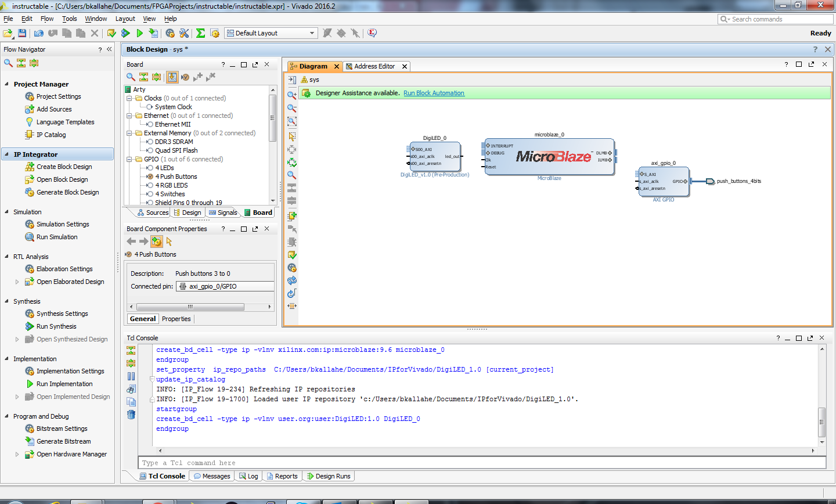Select the Properties tab in Board Component Properties

coord(176,319)
